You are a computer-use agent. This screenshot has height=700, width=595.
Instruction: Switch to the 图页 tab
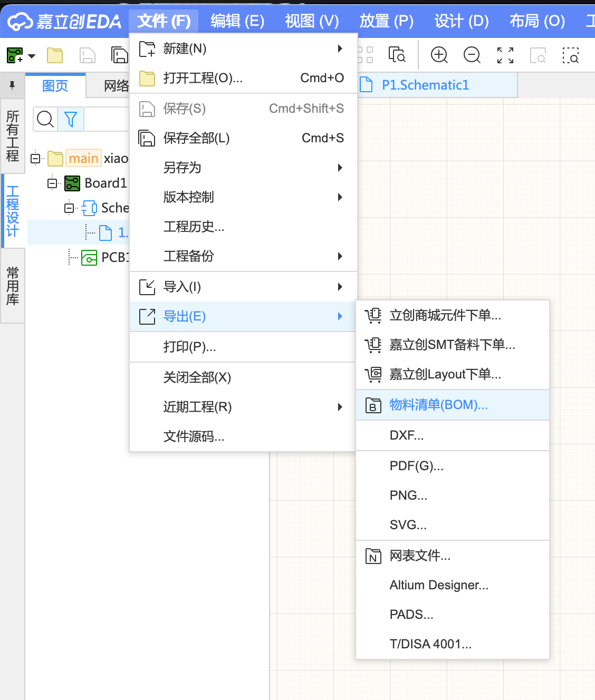[x=55, y=85]
